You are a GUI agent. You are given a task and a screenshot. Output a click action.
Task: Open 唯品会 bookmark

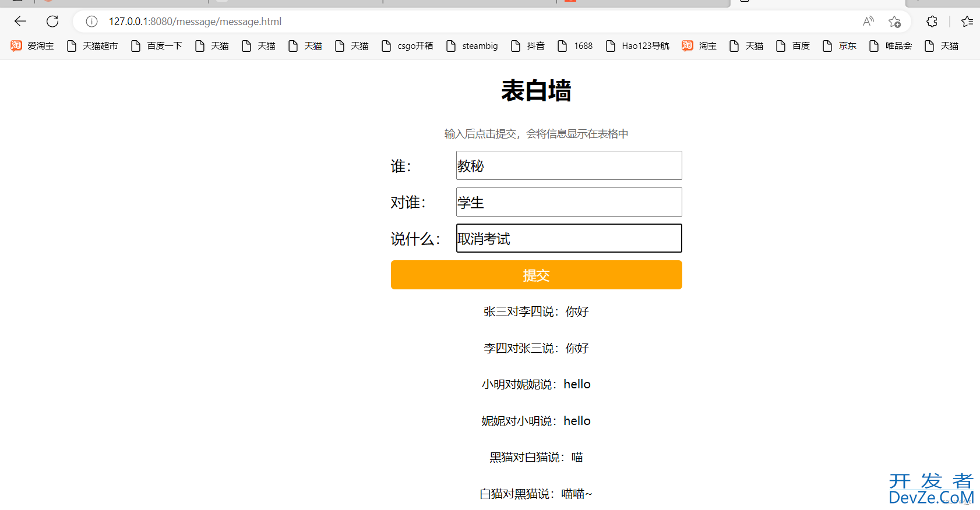[x=890, y=46]
